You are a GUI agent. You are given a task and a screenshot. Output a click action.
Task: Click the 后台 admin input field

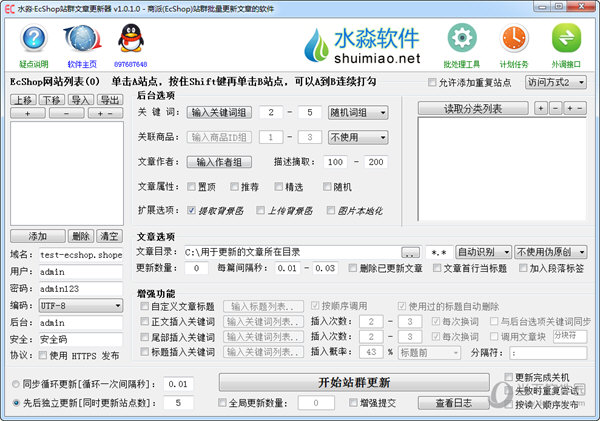click(x=81, y=323)
